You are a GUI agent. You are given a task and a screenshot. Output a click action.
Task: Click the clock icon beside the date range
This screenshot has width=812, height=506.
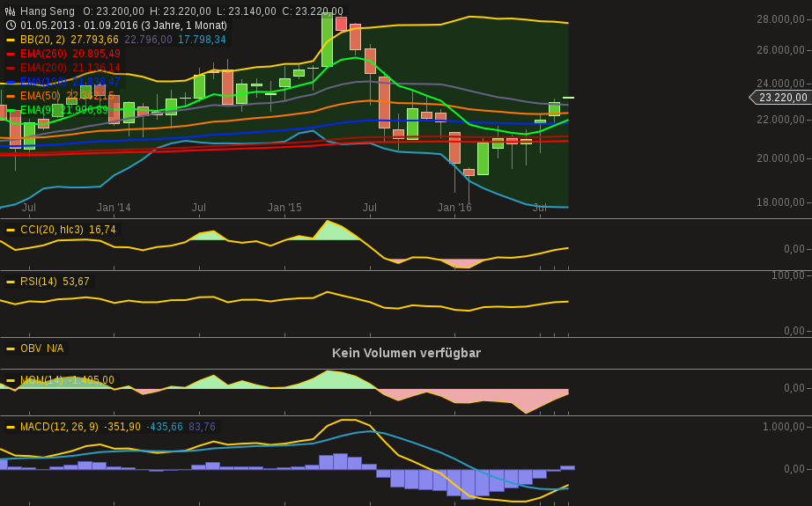11,25
